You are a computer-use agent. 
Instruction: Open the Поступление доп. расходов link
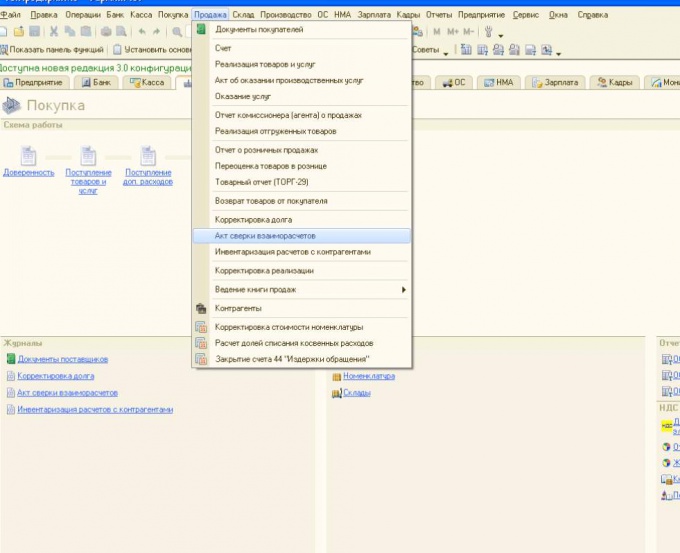(148, 177)
